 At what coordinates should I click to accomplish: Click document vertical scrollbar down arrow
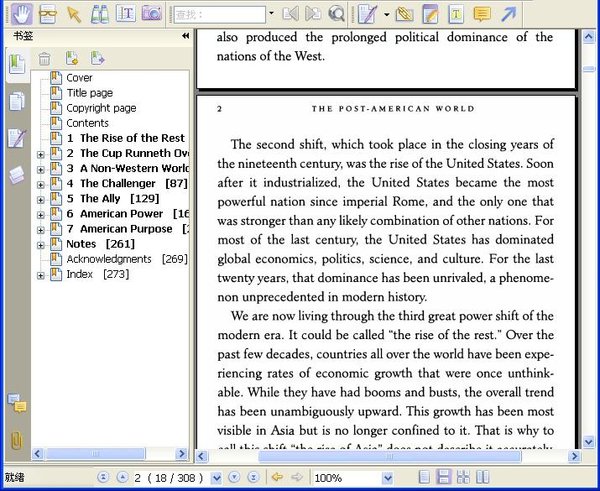[x=588, y=442]
